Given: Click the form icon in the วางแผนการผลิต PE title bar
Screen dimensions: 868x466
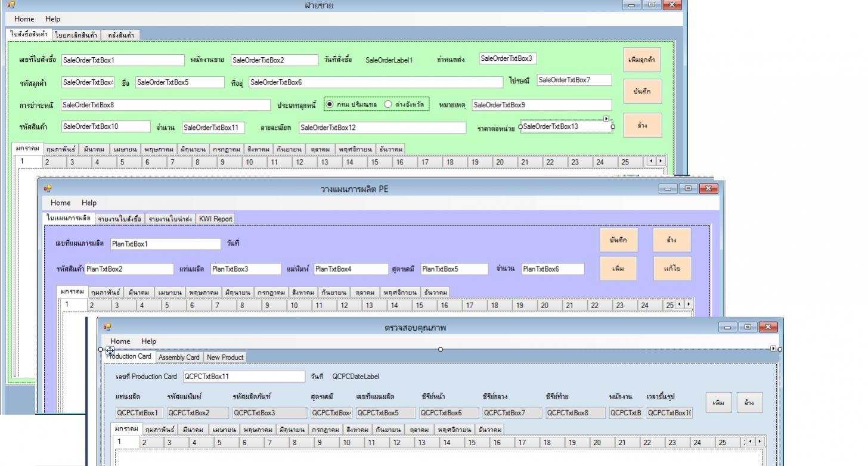Looking at the screenshot, I should [47, 189].
